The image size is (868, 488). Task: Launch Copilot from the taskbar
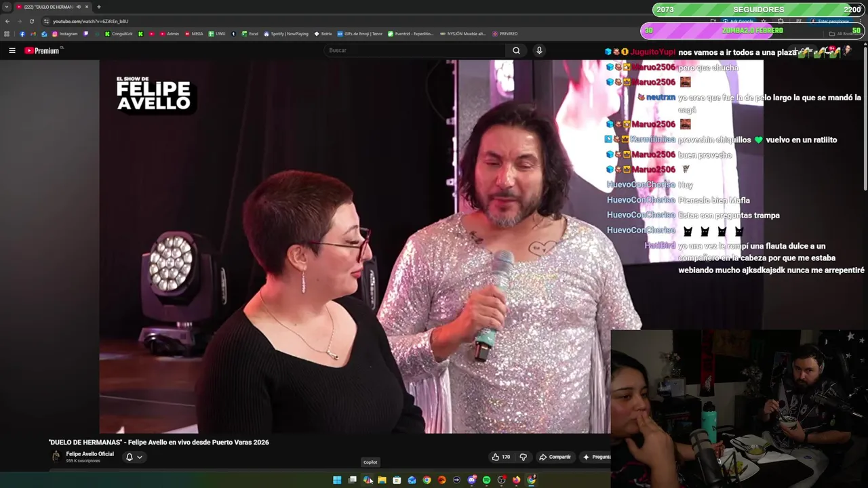tap(367, 480)
